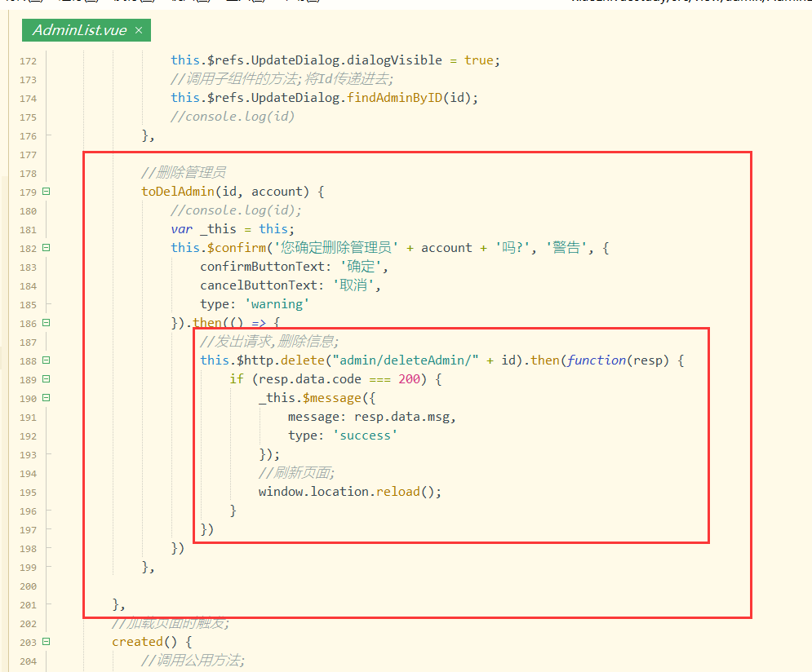Screen dimensions: 812x672
Task: Collapse the $confirm block at line 182
Action: (x=46, y=248)
